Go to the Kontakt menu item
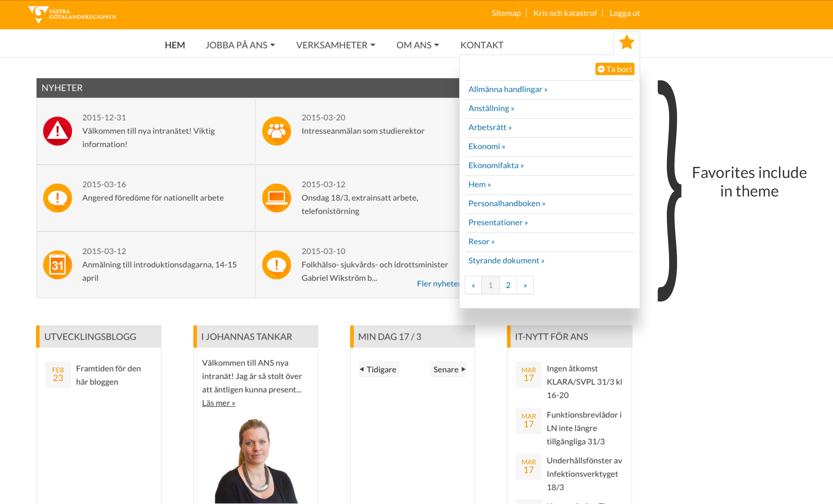The image size is (833, 504). click(482, 45)
